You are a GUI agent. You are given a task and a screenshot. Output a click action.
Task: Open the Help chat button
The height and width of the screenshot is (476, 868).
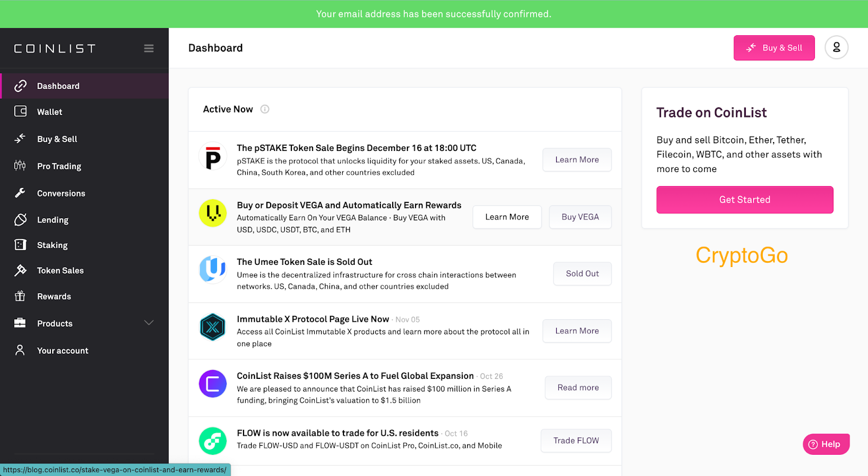826,444
